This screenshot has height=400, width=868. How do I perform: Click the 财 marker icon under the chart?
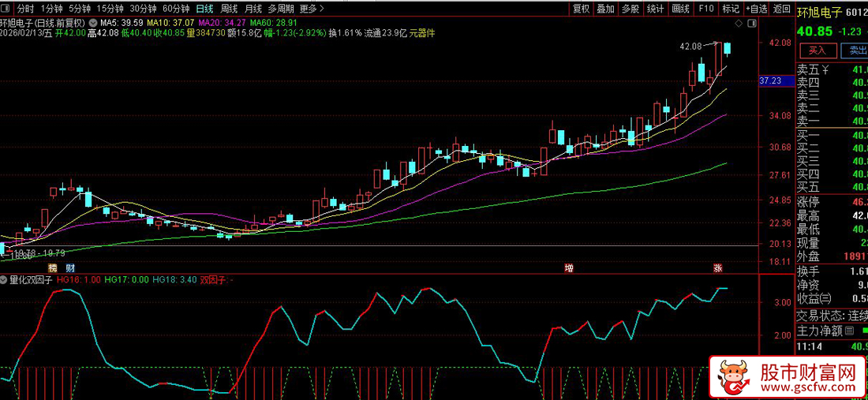click(x=70, y=268)
